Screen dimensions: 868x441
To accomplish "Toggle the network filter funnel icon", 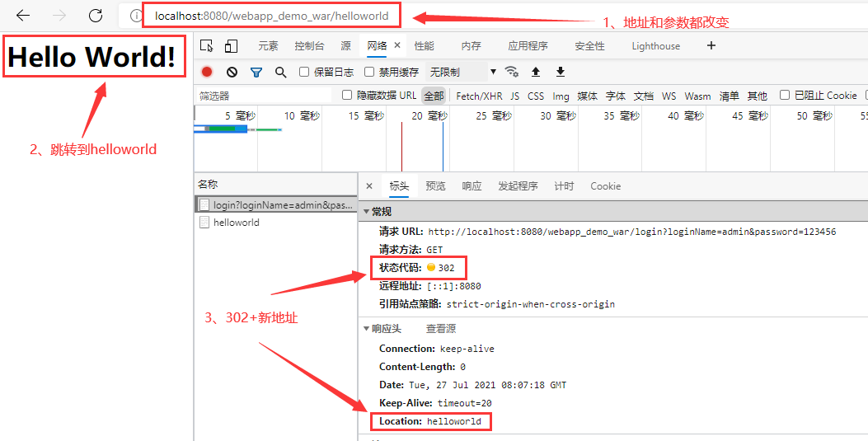I will tap(256, 72).
